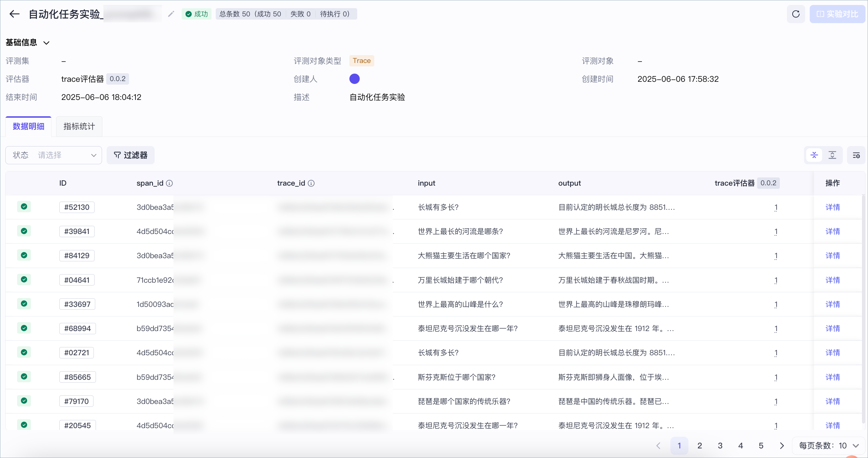Open 详情 for row #39841

(x=832, y=231)
